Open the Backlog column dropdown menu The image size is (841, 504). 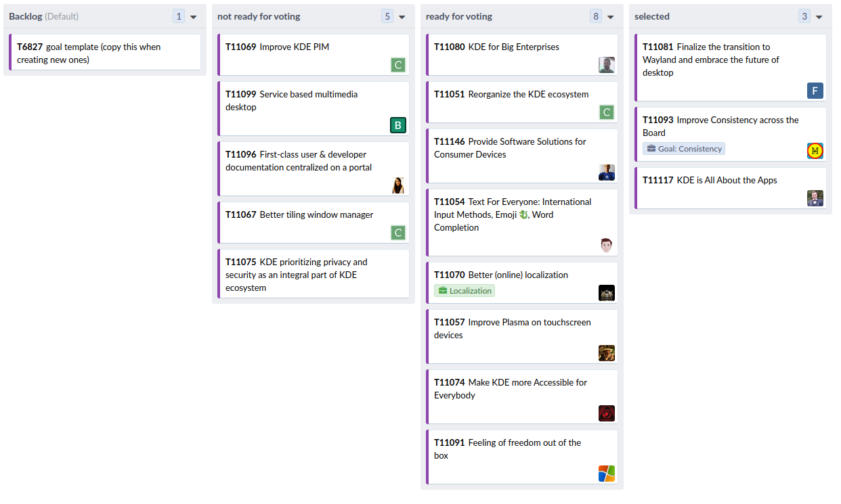point(194,16)
